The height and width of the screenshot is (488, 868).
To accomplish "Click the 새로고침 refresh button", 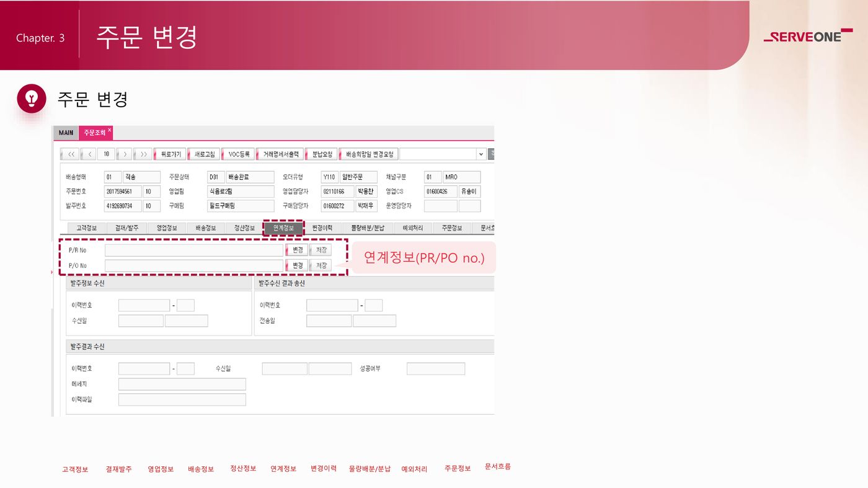I will pyautogui.click(x=204, y=154).
